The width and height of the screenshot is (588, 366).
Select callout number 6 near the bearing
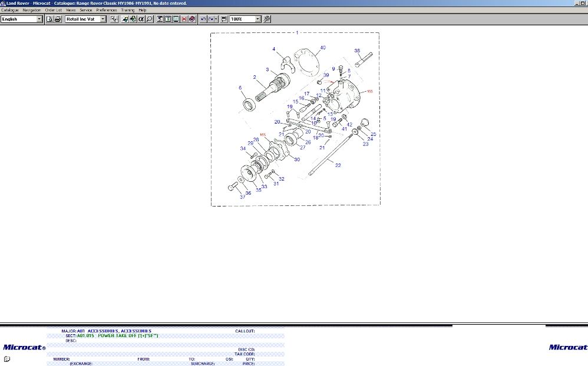[x=240, y=88]
